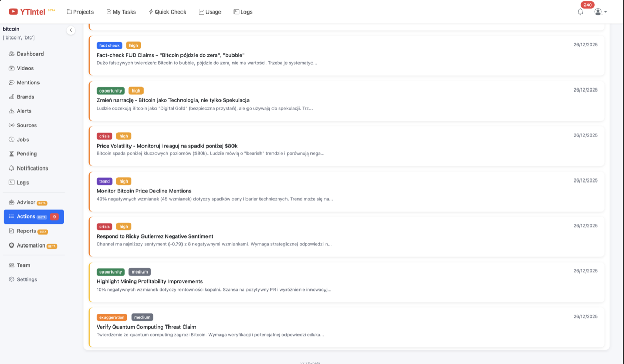
Task: Open Settings from the sidebar
Action: point(27,280)
